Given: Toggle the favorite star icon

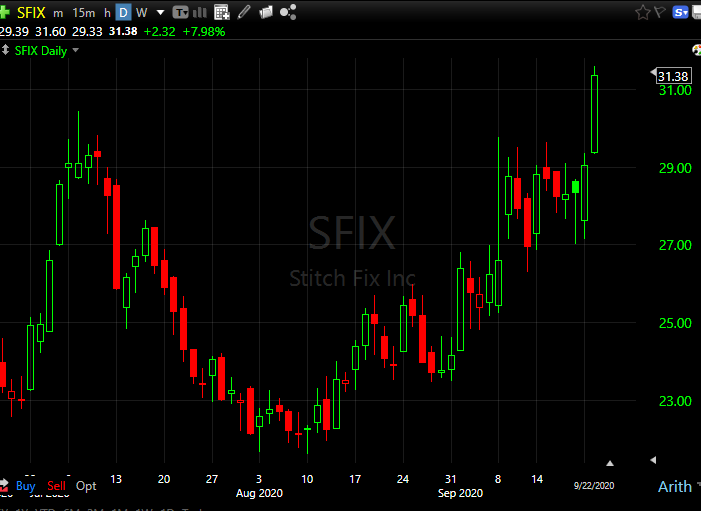Looking at the screenshot, I should [642, 13].
